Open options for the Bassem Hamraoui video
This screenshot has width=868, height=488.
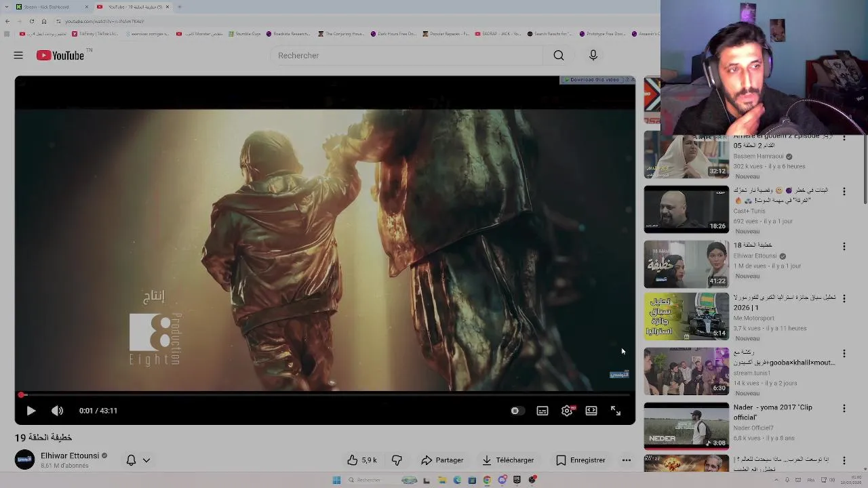pyautogui.click(x=844, y=138)
